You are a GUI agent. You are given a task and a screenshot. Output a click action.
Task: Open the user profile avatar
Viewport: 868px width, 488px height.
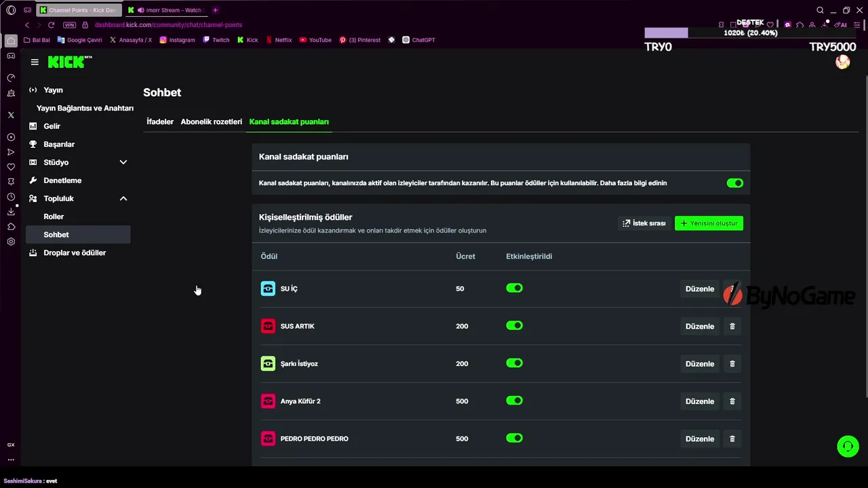(842, 62)
